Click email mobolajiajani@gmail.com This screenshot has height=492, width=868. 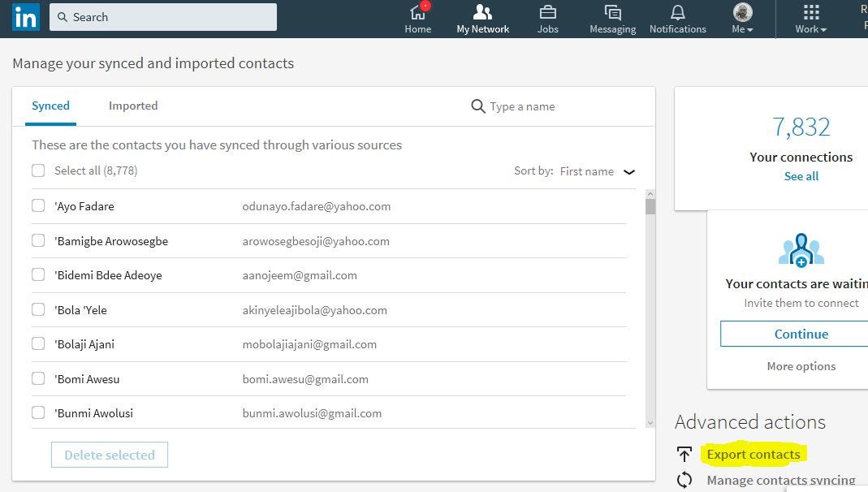coord(309,344)
